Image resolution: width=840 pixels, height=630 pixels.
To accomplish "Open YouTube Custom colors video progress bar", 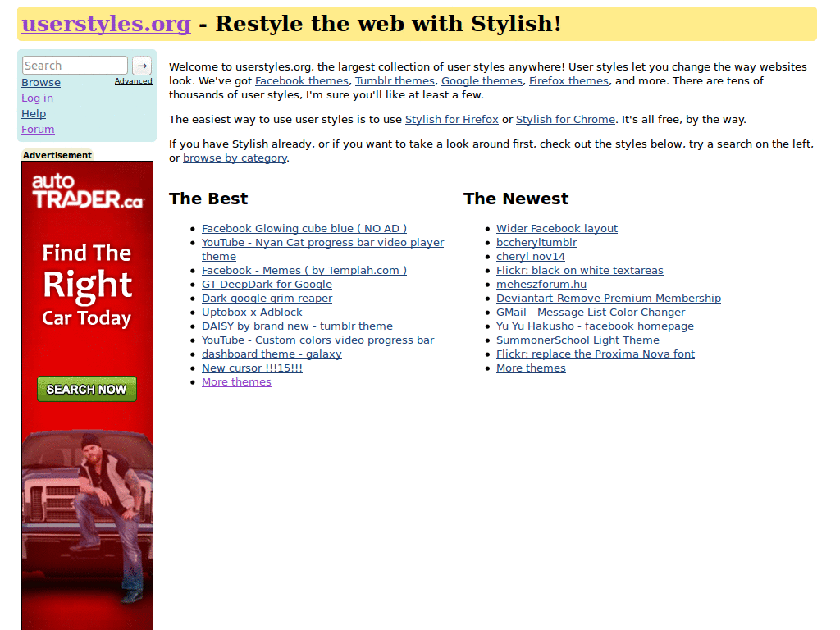I will pos(317,340).
